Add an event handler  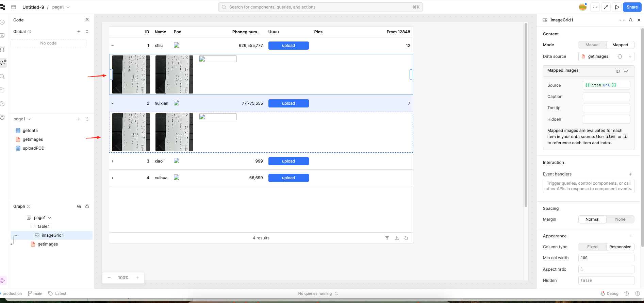pos(630,174)
